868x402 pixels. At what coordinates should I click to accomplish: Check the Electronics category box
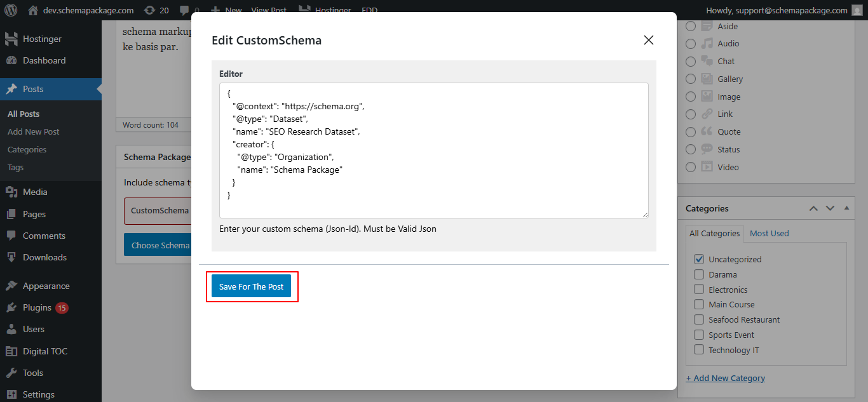[699, 290]
